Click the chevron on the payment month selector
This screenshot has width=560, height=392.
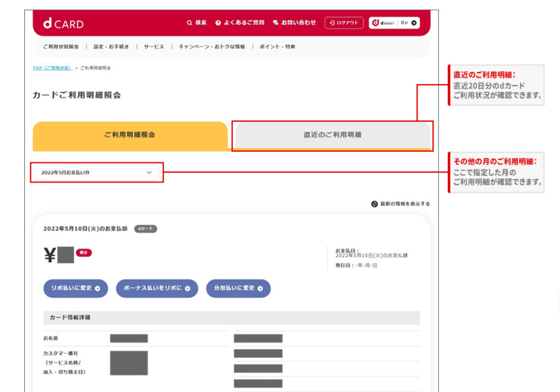tap(149, 172)
